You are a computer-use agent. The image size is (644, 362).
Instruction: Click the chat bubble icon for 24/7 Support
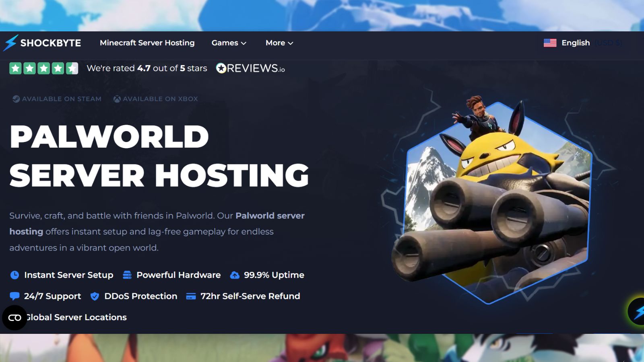click(x=14, y=296)
